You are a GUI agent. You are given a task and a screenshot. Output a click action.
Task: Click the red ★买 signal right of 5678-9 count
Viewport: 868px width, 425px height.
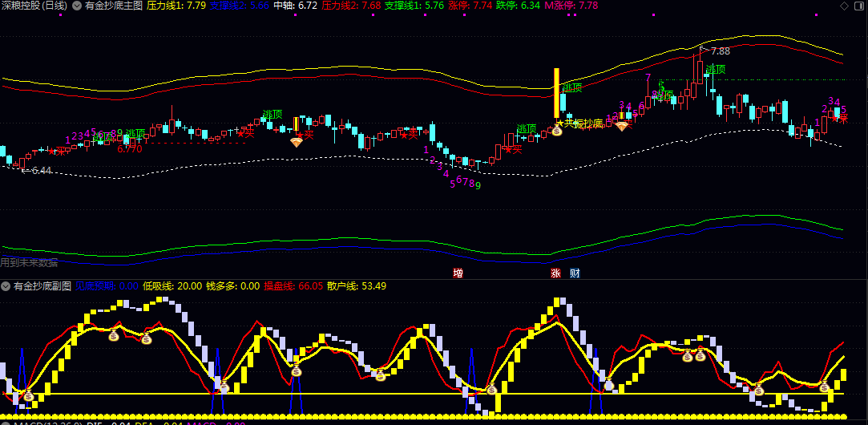pos(513,149)
